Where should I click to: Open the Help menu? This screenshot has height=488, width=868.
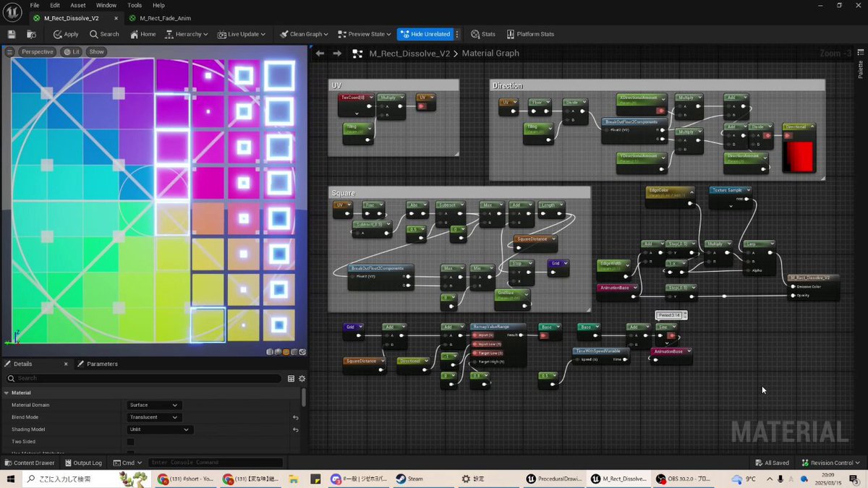click(158, 5)
